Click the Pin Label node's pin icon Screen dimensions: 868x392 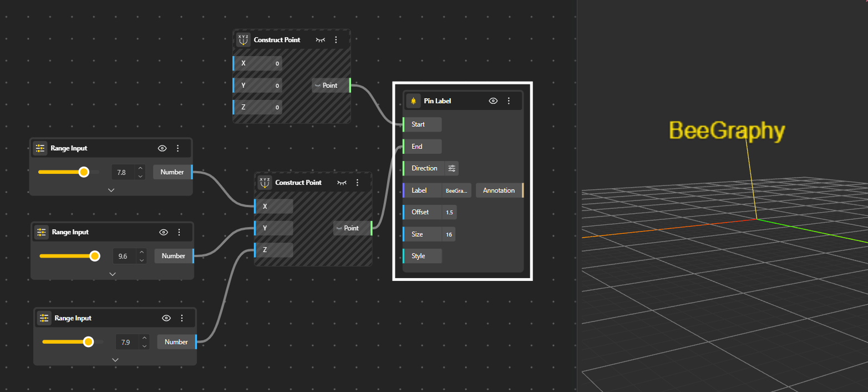click(x=413, y=101)
